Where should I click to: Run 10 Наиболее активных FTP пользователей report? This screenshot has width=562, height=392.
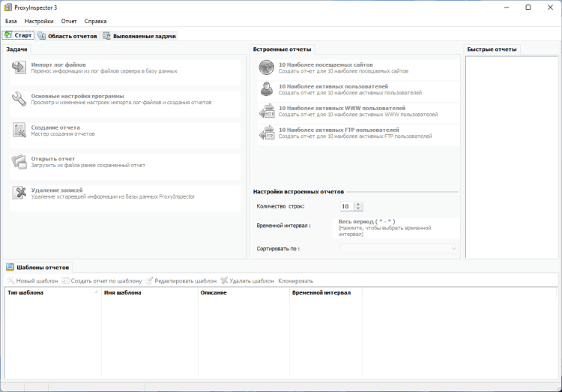point(358,135)
